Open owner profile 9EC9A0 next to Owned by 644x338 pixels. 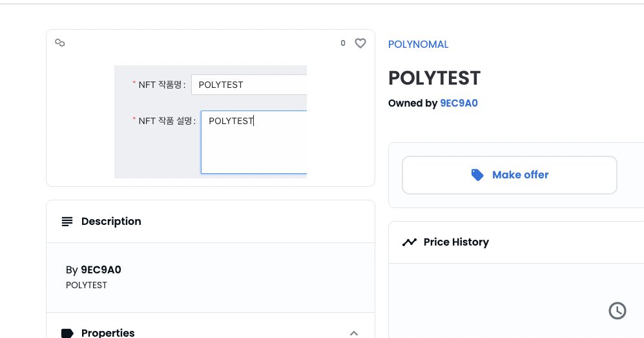point(459,103)
